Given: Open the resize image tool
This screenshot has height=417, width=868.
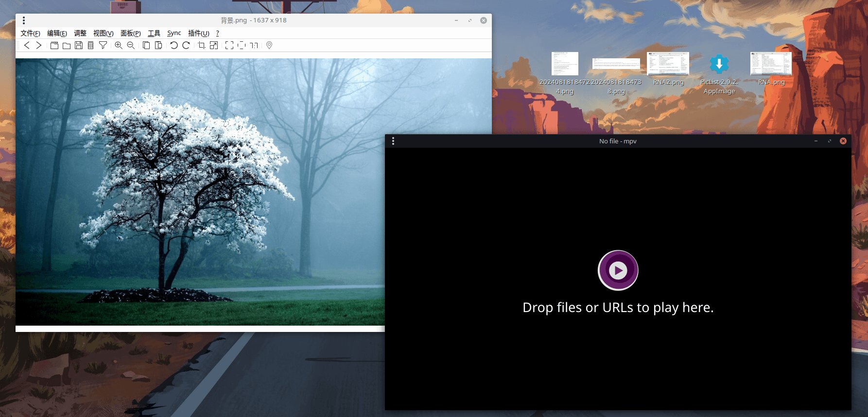Looking at the screenshot, I should 214,45.
